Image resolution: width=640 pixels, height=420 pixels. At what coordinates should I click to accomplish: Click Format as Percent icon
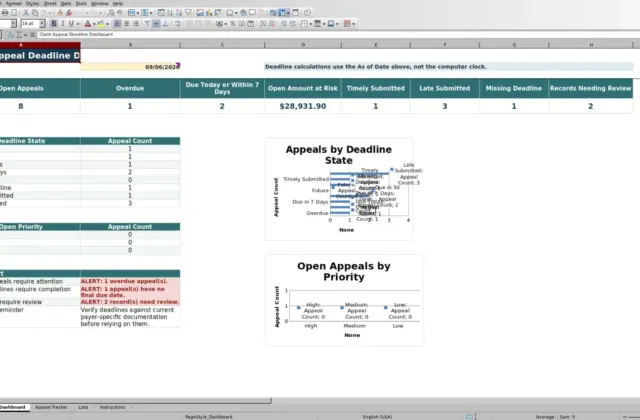coord(233,24)
